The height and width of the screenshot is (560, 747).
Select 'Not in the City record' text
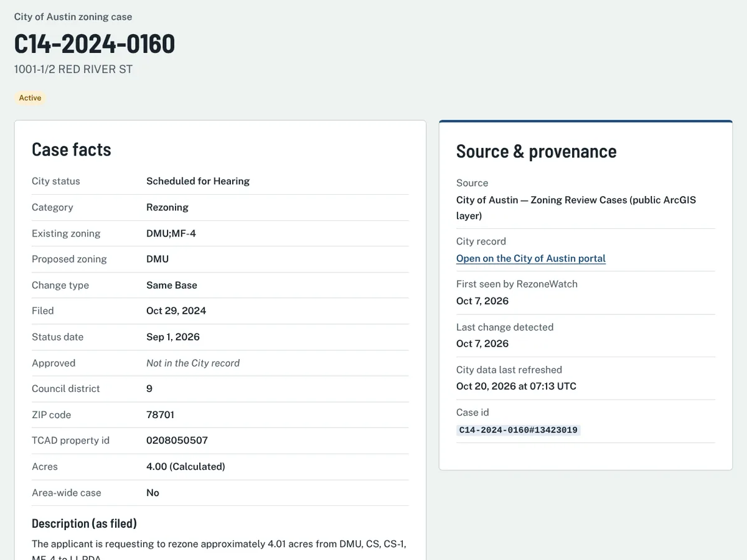point(193,363)
